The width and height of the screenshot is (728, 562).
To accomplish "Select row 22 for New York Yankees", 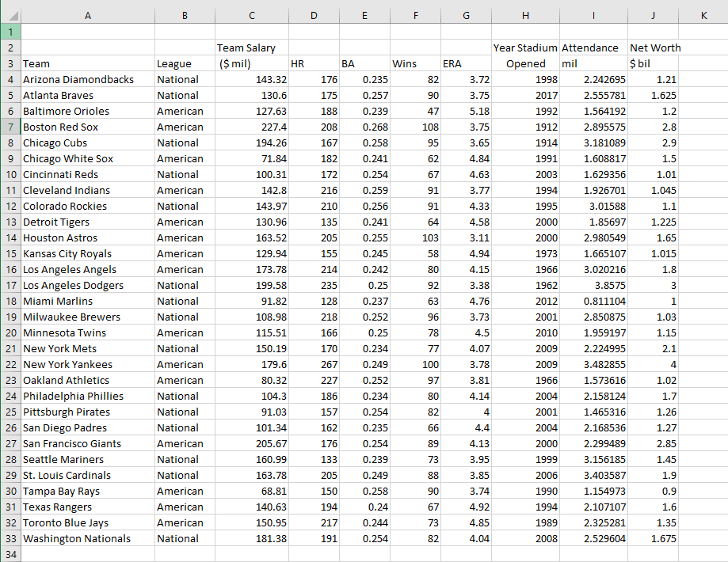I will [9, 364].
